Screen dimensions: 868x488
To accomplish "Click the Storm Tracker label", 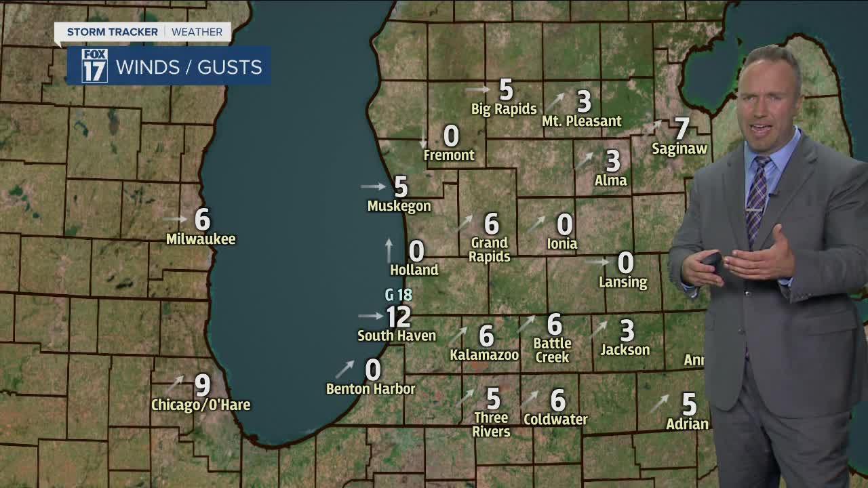I will pyautogui.click(x=113, y=32).
